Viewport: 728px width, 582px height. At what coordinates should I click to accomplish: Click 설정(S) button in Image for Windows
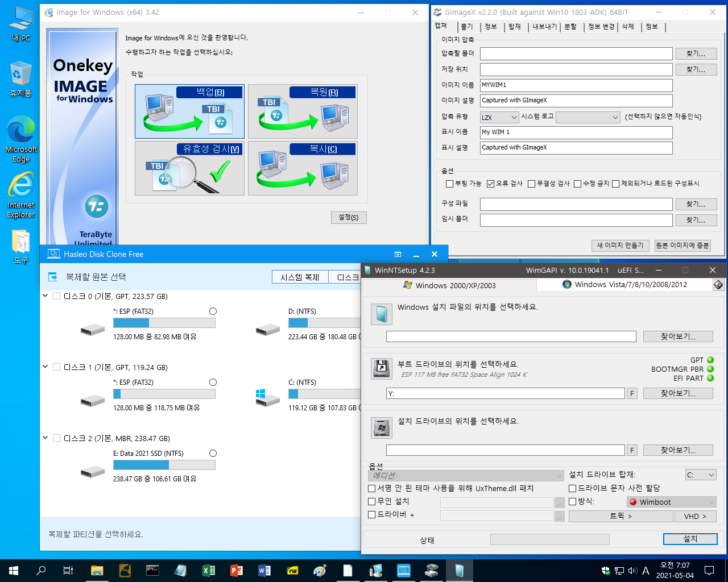(349, 218)
